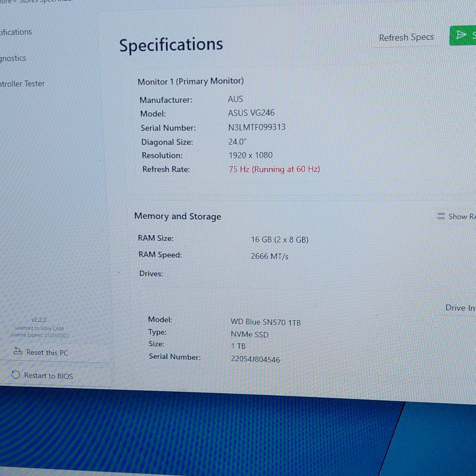Image resolution: width=476 pixels, height=476 pixels.
Task: Click Restart to BIOS label
Action: [x=48, y=376]
